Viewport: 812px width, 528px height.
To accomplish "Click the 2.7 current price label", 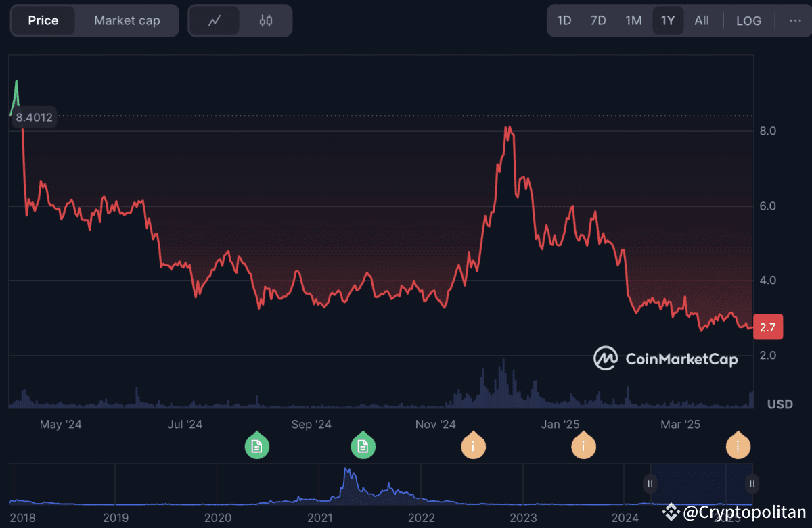I will tap(768, 327).
